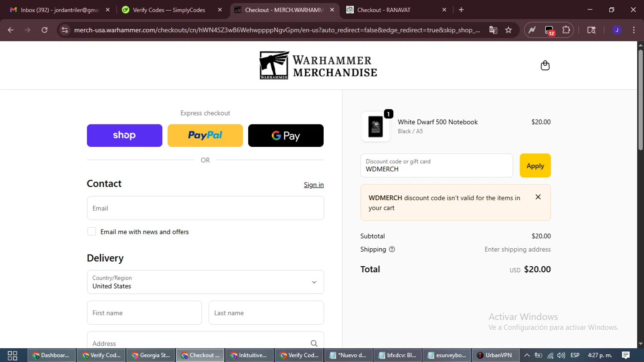Open Chrome three-dot menu
This screenshot has height=362, width=644.
click(634, 30)
